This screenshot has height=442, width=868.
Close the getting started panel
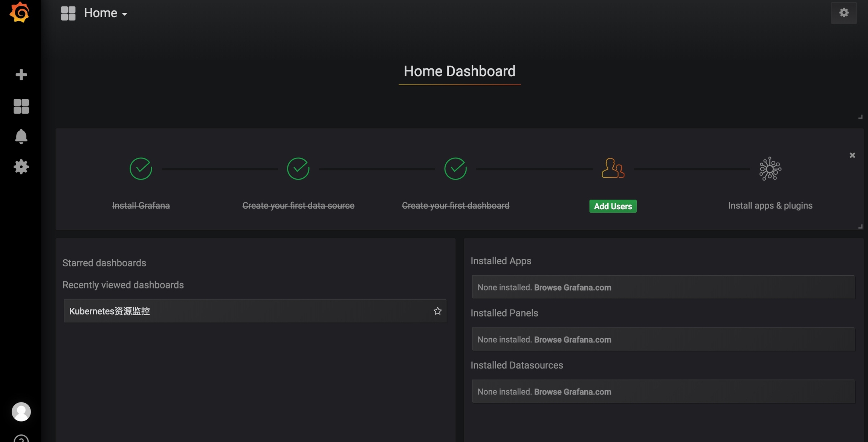(x=852, y=155)
